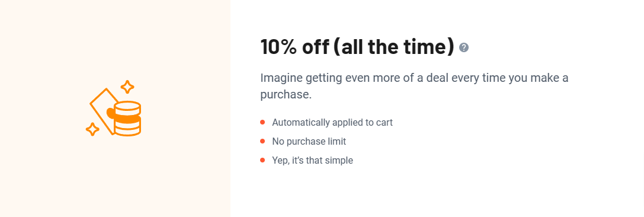Click the word "purchase." ending the paragraph
Image resolution: width=644 pixels, height=217 pixels.
click(286, 95)
